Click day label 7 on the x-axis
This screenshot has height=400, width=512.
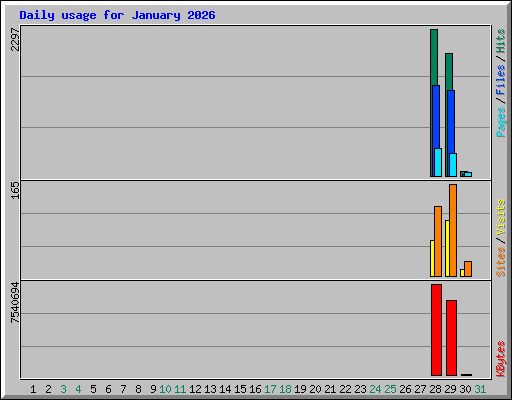[123, 389]
